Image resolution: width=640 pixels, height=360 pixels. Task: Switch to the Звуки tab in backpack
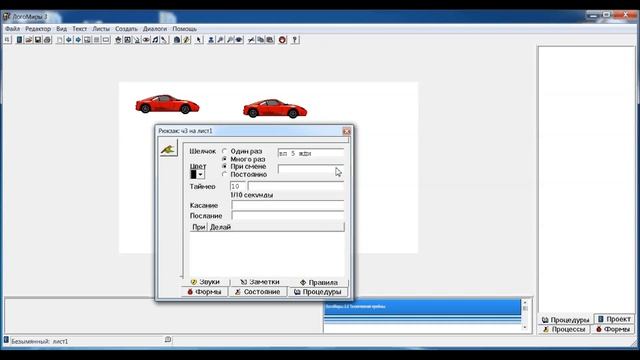[x=205, y=282]
